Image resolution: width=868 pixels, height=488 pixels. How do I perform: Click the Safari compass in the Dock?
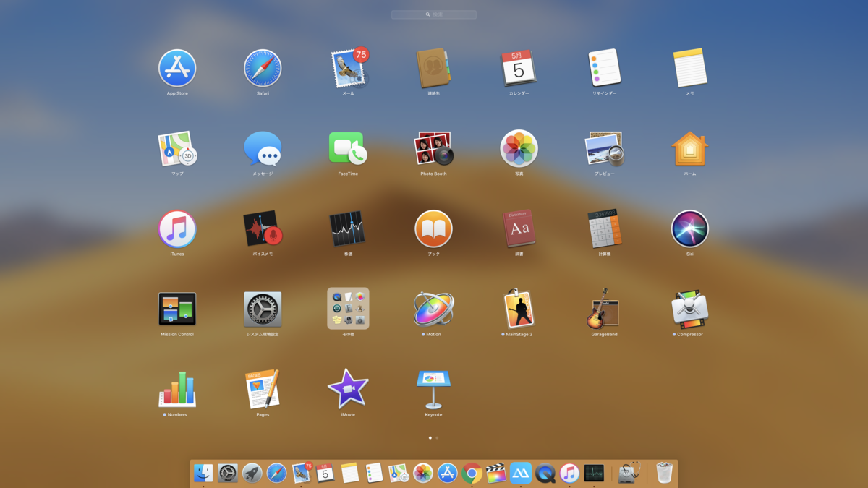276,473
